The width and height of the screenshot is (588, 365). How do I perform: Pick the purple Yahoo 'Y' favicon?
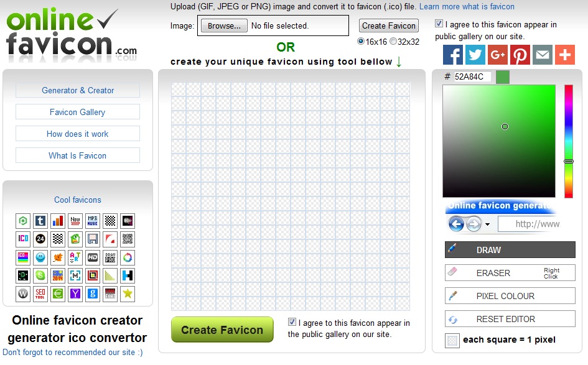pyautogui.click(x=75, y=293)
